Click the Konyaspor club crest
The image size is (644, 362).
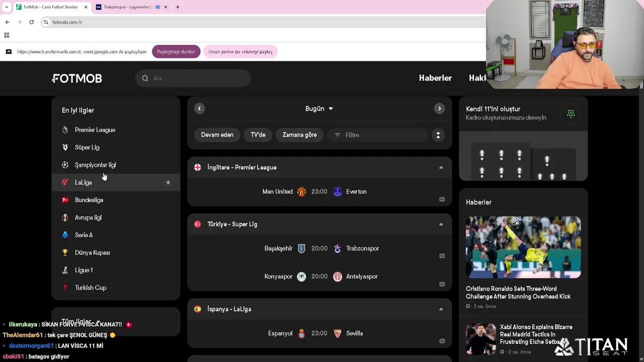click(x=301, y=277)
